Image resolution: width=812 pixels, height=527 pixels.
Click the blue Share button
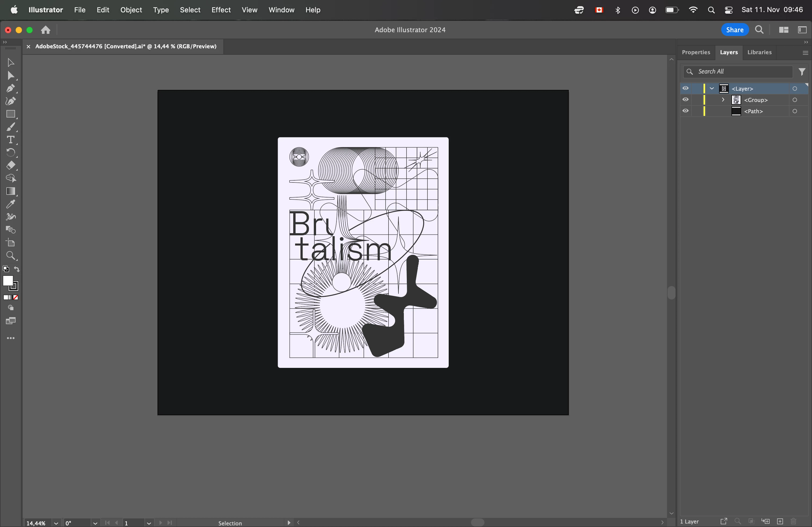(x=735, y=30)
